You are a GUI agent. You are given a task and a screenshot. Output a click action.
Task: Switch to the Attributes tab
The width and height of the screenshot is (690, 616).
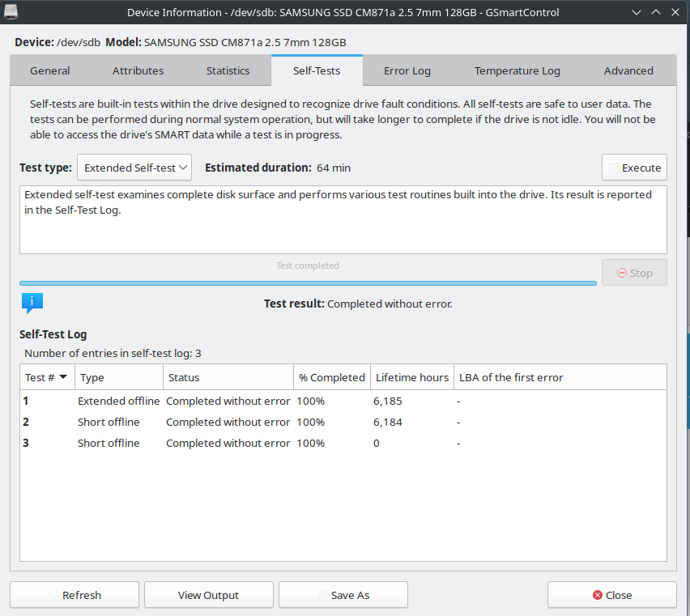(x=138, y=70)
